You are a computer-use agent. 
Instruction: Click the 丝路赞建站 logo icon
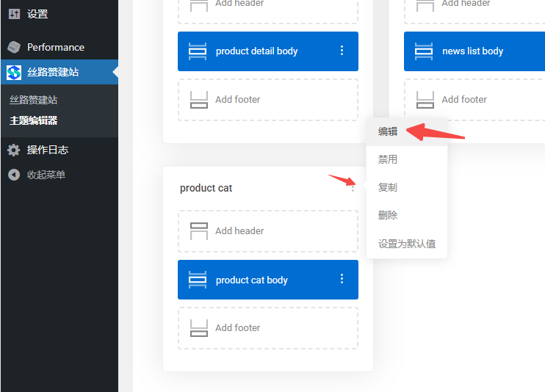(x=14, y=73)
